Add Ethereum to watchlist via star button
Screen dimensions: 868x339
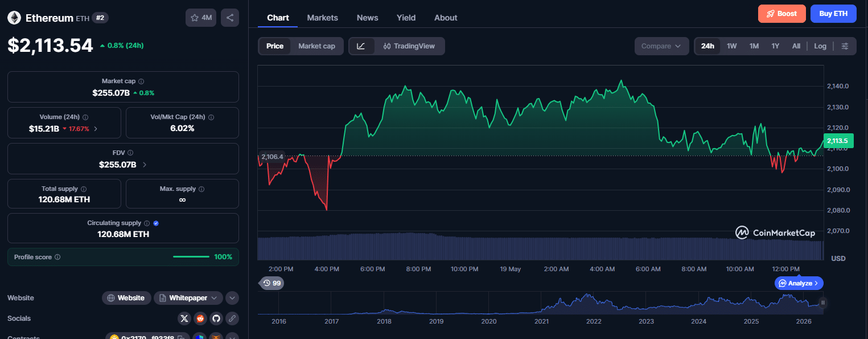pyautogui.click(x=201, y=18)
